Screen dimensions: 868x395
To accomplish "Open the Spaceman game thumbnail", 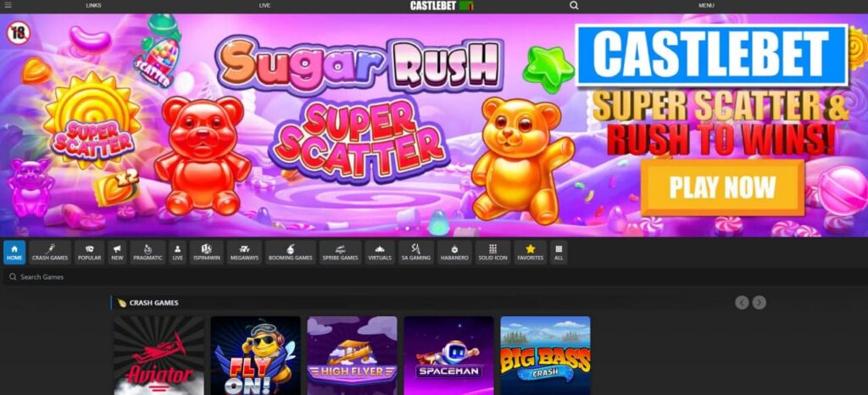I will click(448, 355).
